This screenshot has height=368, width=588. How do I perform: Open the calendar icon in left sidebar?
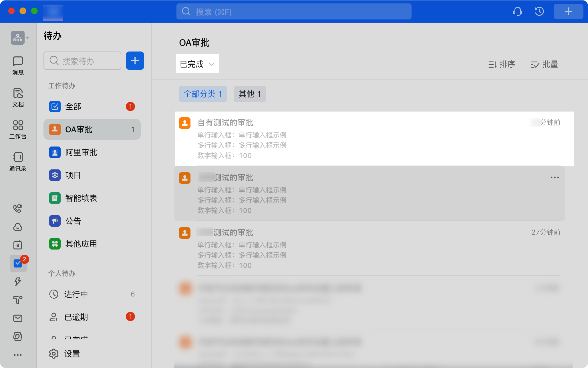pos(18,245)
